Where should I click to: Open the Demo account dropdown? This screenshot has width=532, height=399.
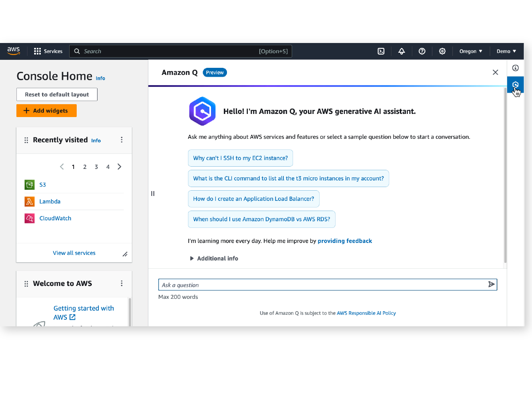coord(506,51)
